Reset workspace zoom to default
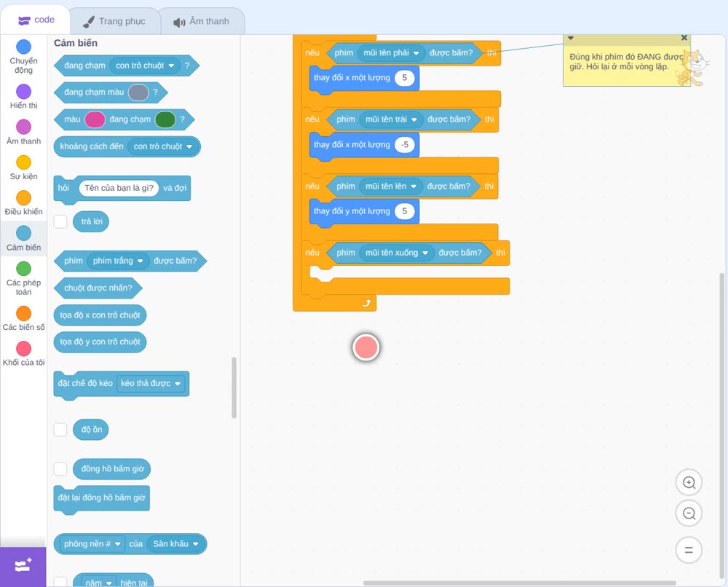This screenshot has height=587, width=728. pos(689,550)
